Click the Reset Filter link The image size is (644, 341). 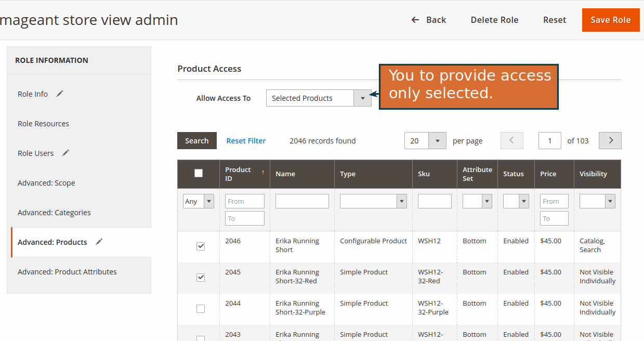pos(246,140)
